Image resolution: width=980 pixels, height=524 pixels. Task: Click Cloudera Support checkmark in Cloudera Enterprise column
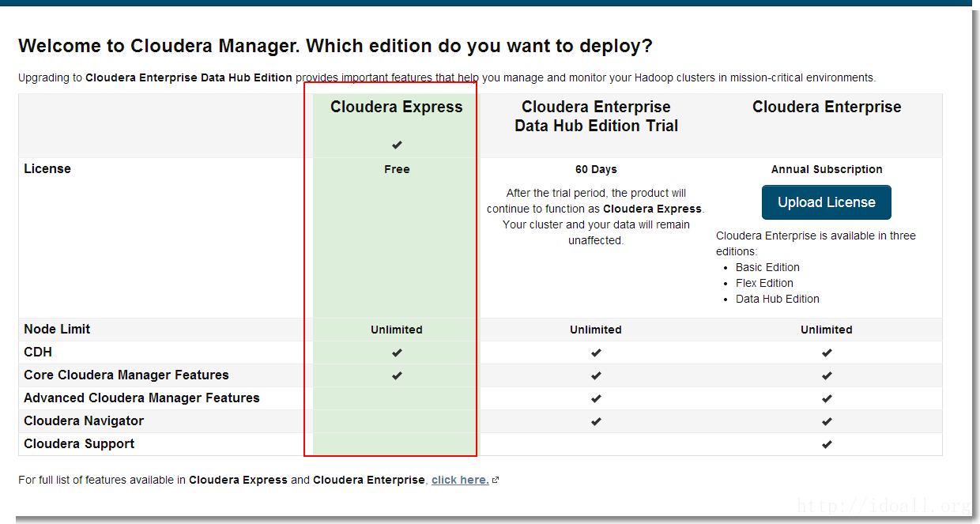[827, 444]
